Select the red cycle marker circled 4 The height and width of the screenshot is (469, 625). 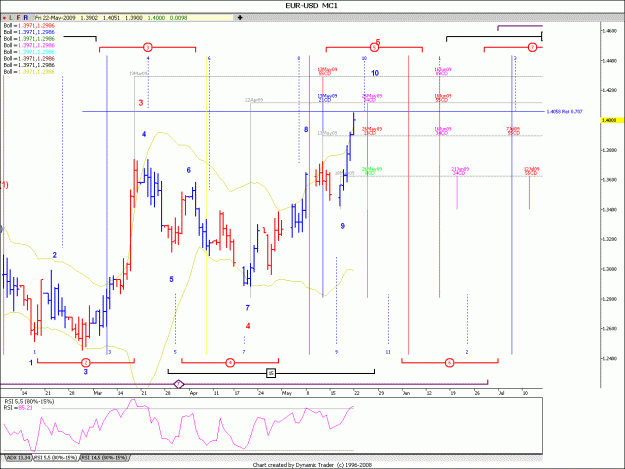tap(230, 362)
